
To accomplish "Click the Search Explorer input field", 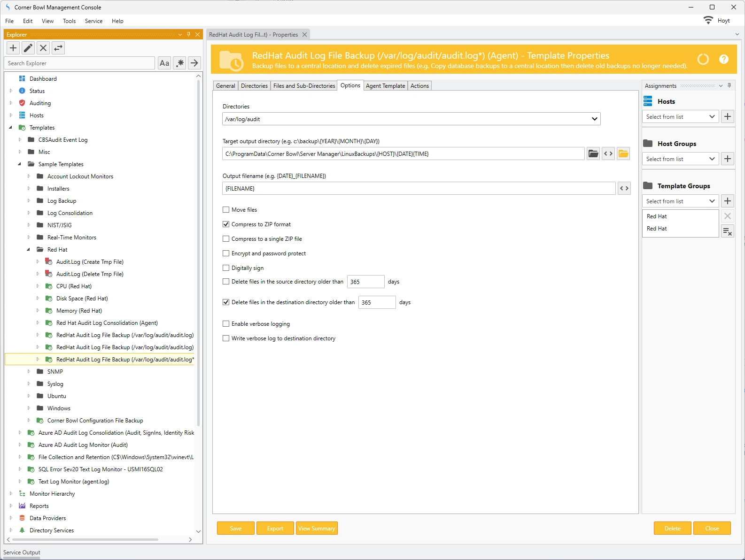I will [x=80, y=63].
